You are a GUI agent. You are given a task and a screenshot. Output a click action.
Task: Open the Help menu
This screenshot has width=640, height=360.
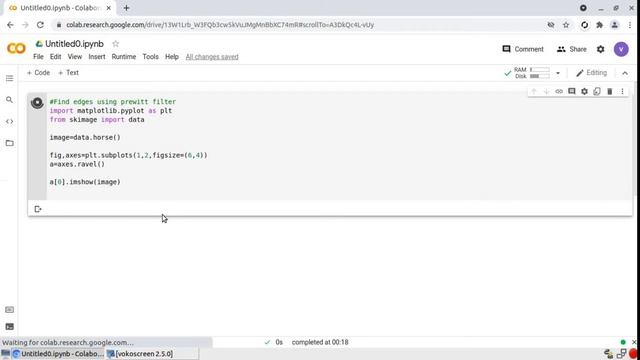coord(172,57)
